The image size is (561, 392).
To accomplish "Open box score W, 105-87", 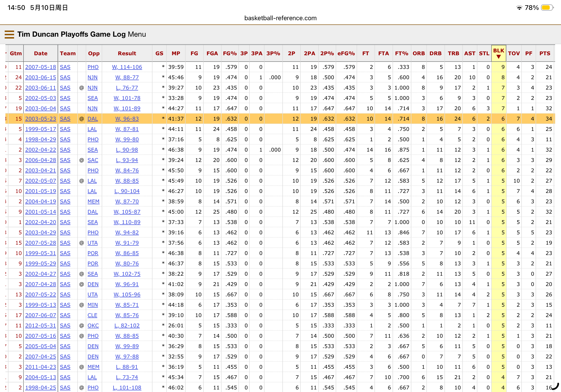I will point(127,212).
